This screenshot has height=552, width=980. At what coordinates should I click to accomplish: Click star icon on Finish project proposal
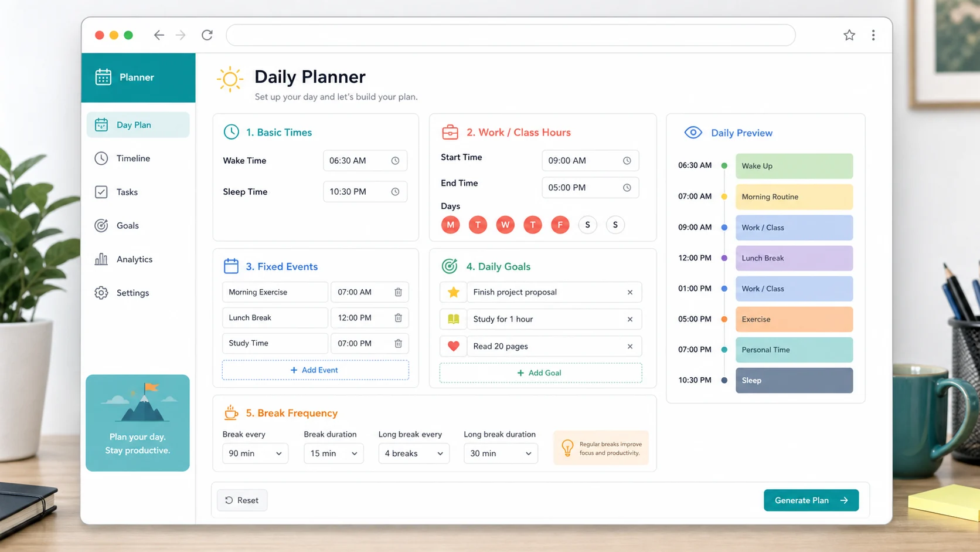coord(453,292)
